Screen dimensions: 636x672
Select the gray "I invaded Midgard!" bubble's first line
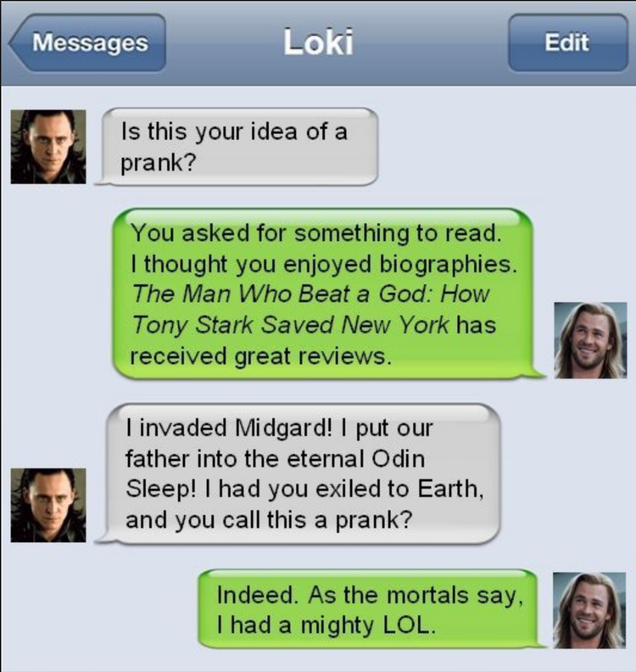280,428
